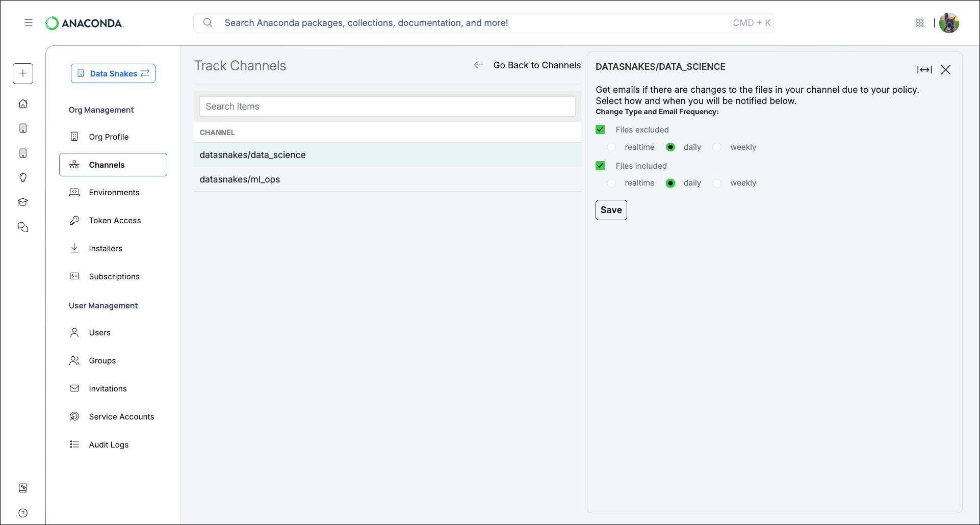980x525 pixels.
Task: Select datasnakes/ml_ops channel row
Action: (x=388, y=179)
